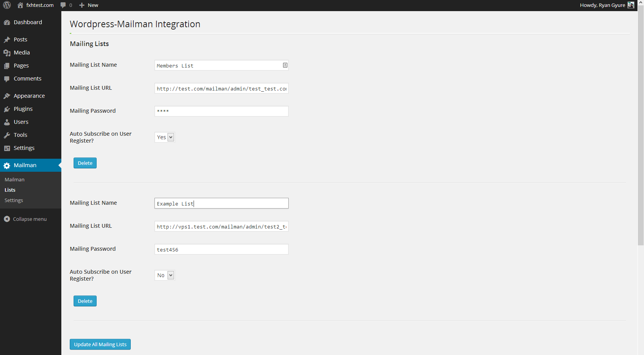Open the Yes auto subscribe dropdown

click(x=165, y=137)
